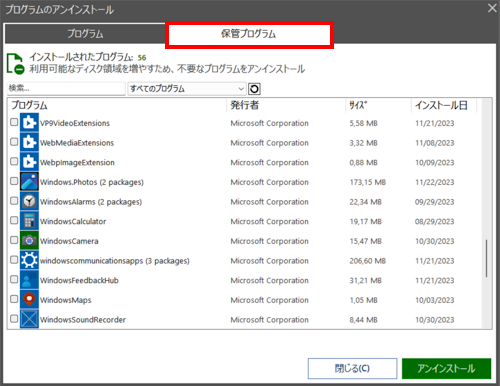Check the Windows.Photos checkbox

[x=14, y=181]
